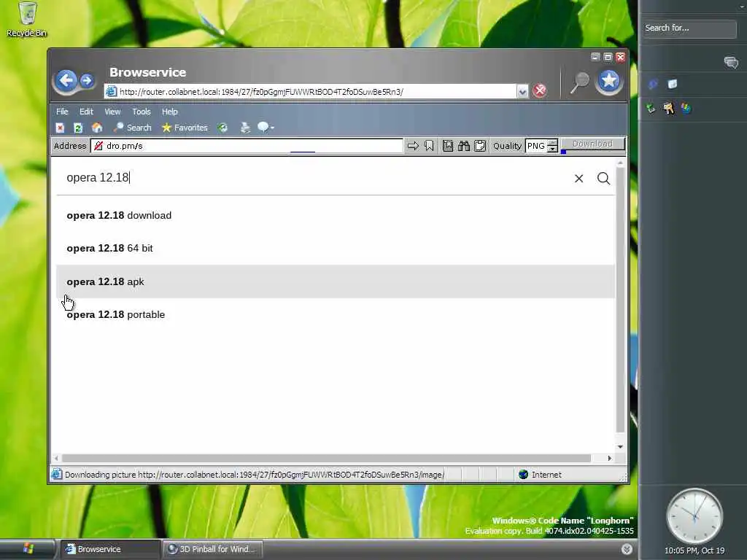The image size is (747, 560).
Task: Click the dro.pm/s address field
Action: pyautogui.click(x=247, y=146)
